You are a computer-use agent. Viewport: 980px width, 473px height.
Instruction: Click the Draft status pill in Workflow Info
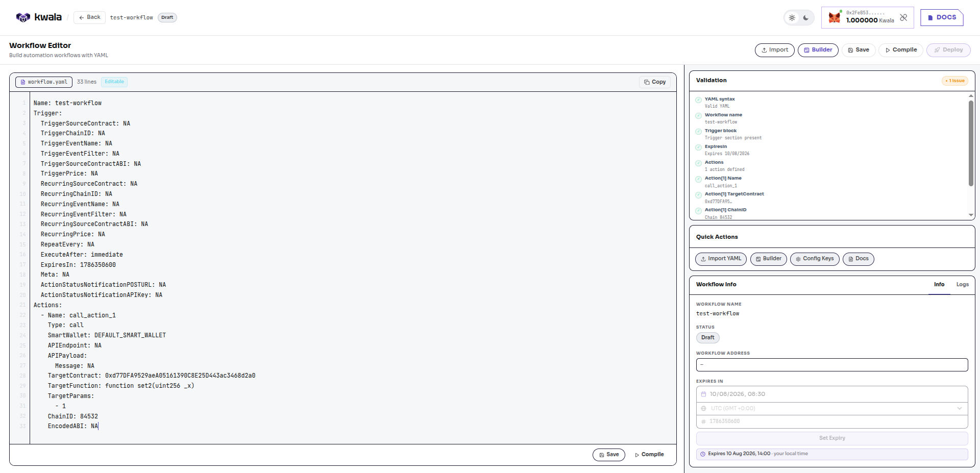point(707,338)
